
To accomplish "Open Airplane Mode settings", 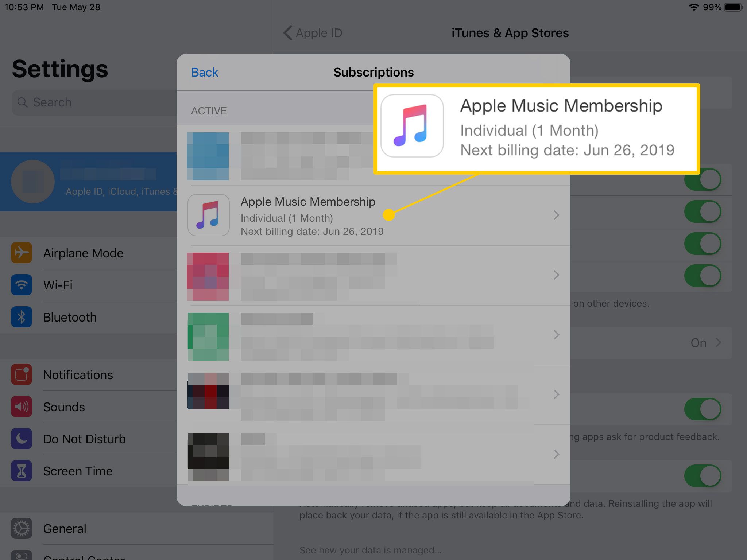I will tap(88, 253).
